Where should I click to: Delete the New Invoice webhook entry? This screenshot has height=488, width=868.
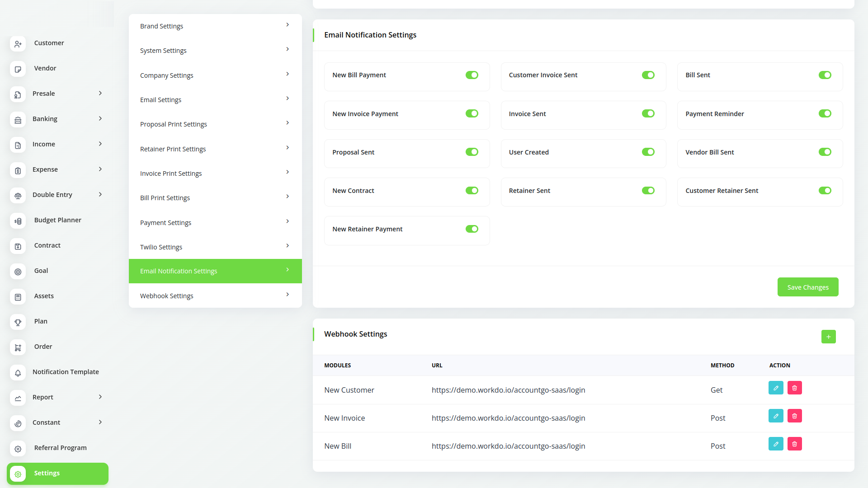click(x=794, y=416)
